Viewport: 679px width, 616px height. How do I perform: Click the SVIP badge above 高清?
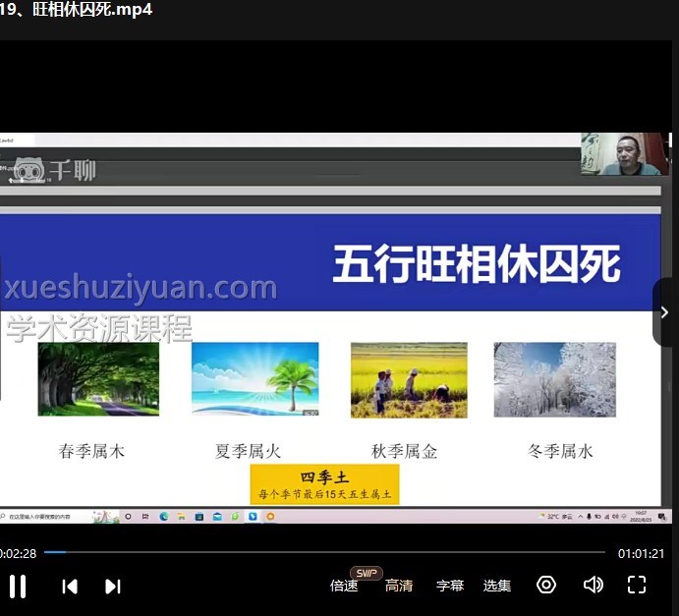coord(367,573)
